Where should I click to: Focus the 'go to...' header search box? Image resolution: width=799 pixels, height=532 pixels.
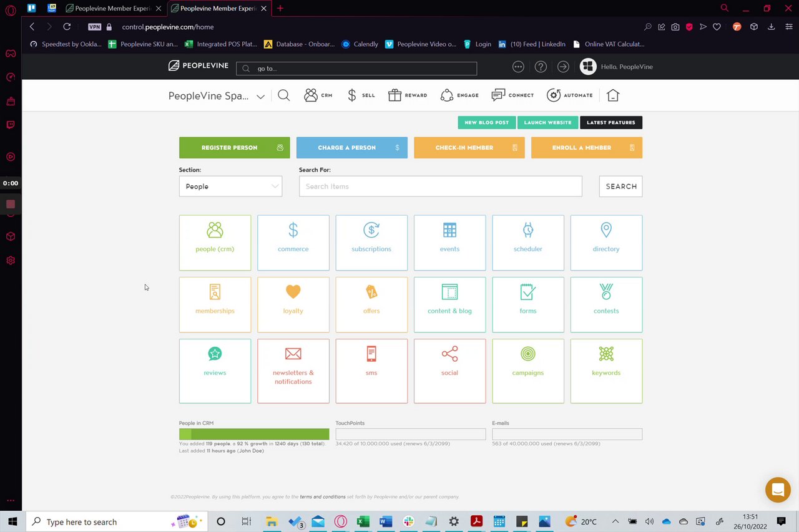[x=356, y=69]
